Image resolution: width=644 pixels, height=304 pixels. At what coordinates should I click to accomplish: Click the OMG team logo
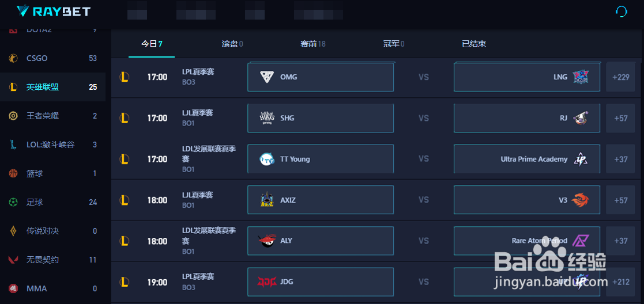click(267, 77)
